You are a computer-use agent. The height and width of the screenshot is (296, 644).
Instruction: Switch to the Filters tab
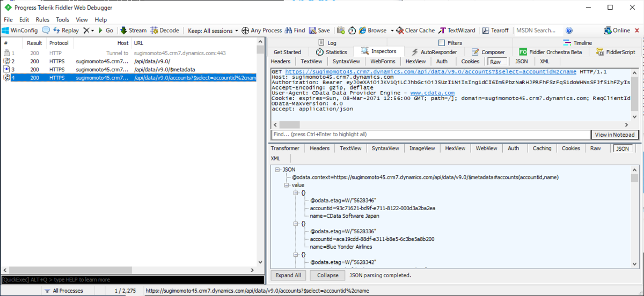click(x=450, y=43)
